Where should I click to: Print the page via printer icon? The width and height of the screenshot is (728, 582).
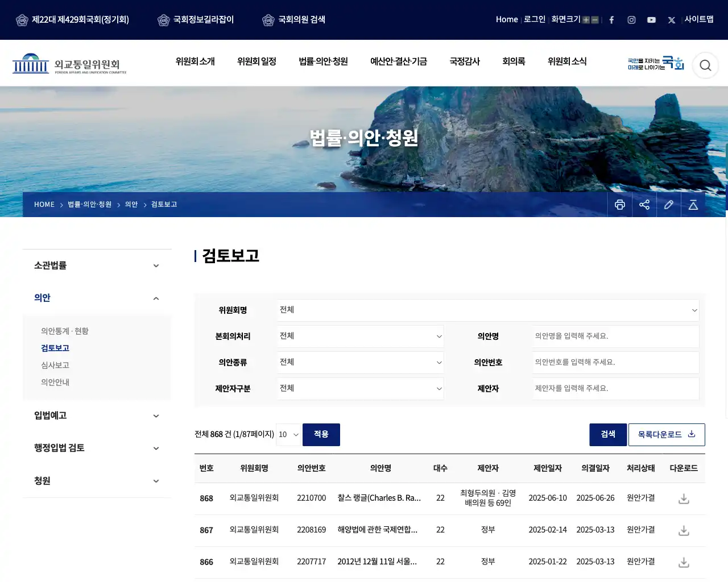pyautogui.click(x=620, y=205)
